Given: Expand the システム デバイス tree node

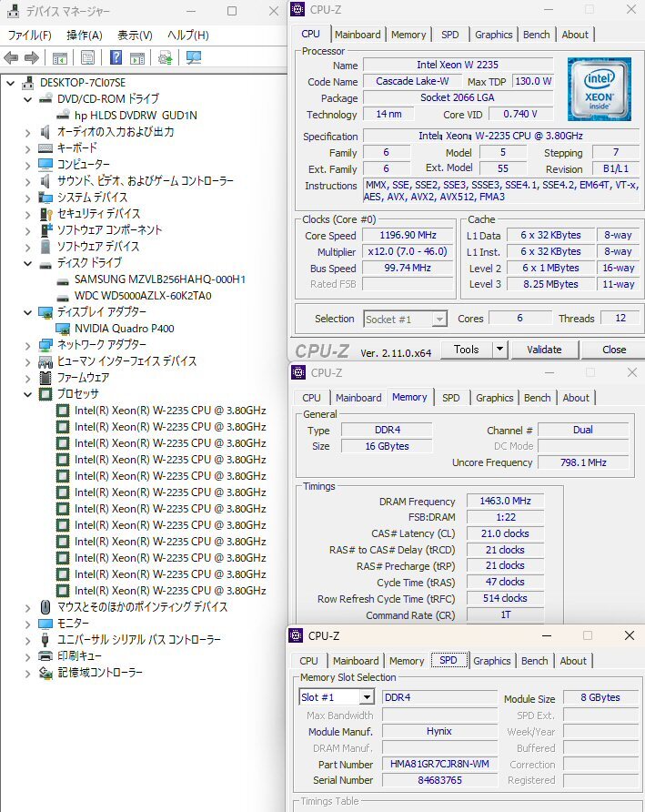Looking at the screenshot, I should click(x=28, y=198).
